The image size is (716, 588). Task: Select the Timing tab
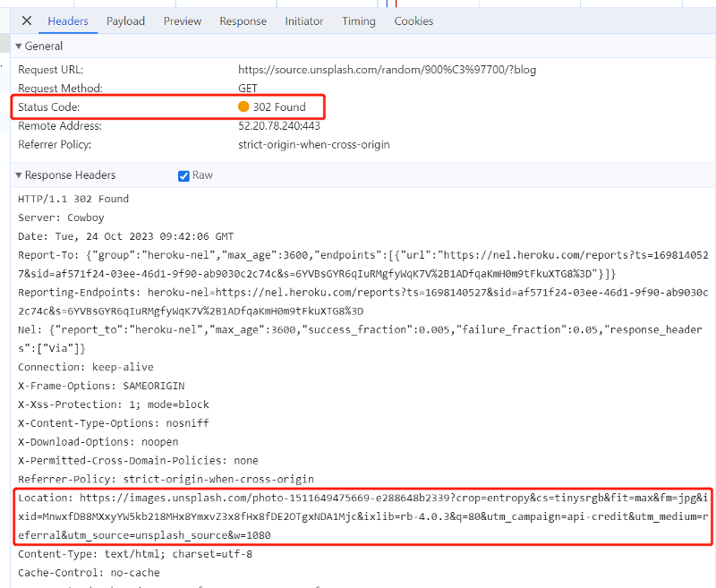pyautogui.click(x=359, y=21)
